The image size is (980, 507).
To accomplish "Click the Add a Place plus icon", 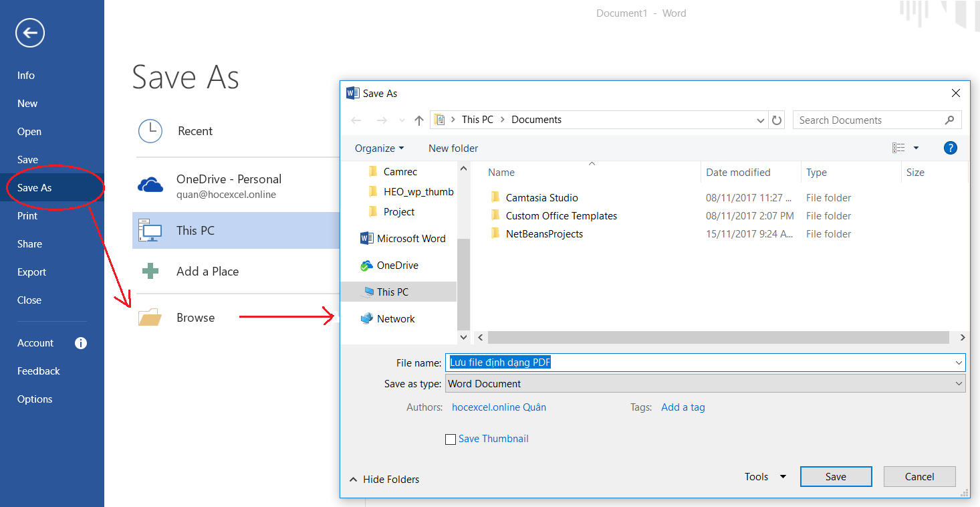I will pyautogui.click(x=150, y=271).
